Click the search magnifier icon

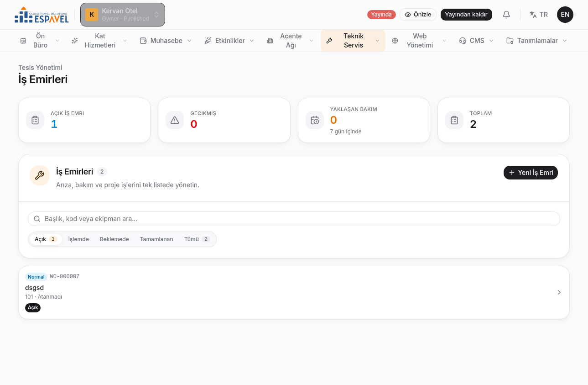point(37,219)
